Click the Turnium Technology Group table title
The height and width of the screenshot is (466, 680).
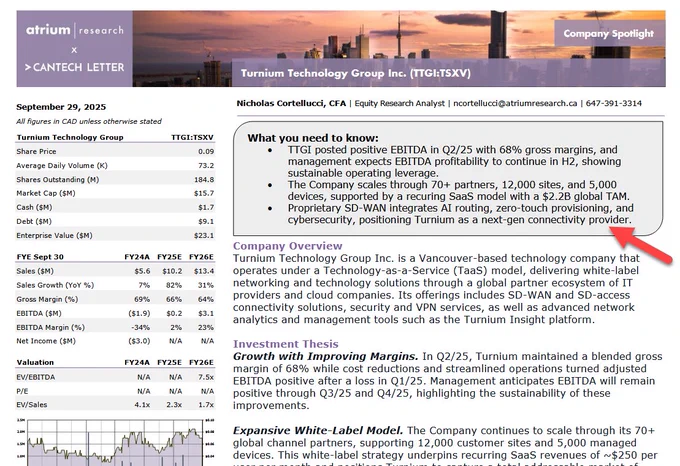pyautogui.click(x=70, y=137)
